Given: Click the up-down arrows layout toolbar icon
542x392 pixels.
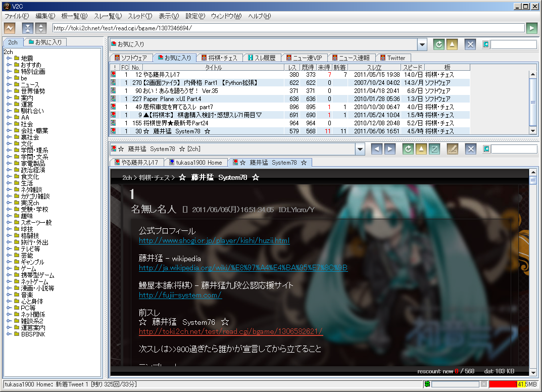Looking at the screenshot, I should point(41,28).
